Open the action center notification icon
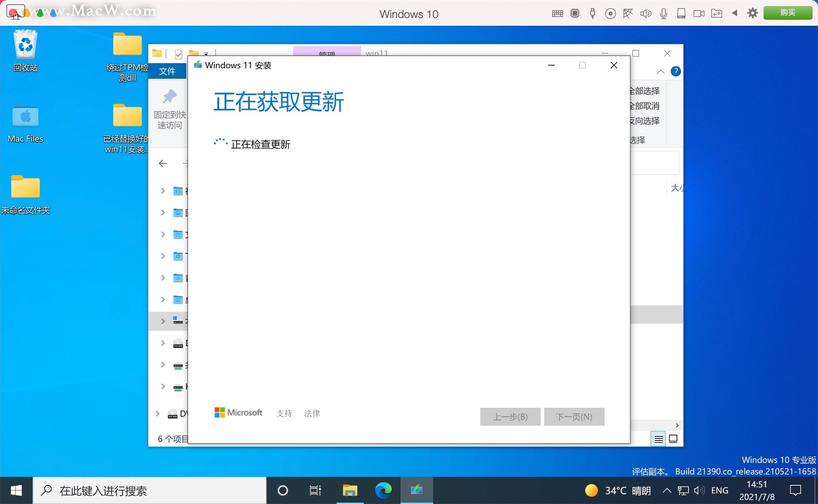 pos(795,490)
